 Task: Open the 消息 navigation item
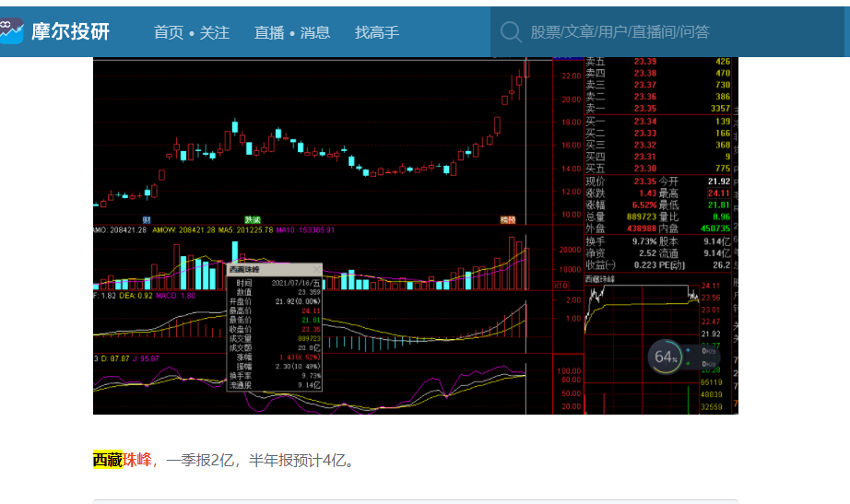[x=315, y=32]
